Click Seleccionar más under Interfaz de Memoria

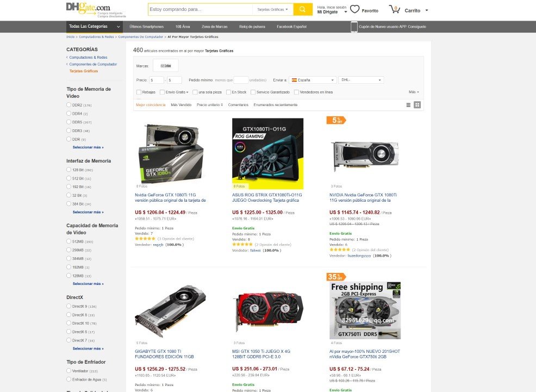tap(88, 212)
